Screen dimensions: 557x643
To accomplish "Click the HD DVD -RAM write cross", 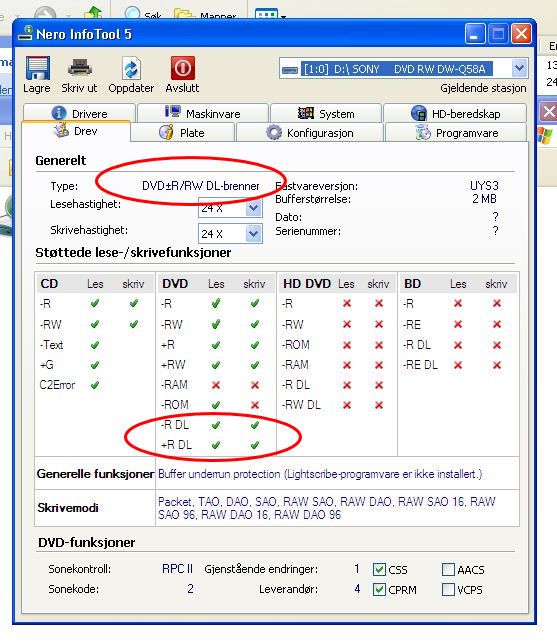I will 379,365.
